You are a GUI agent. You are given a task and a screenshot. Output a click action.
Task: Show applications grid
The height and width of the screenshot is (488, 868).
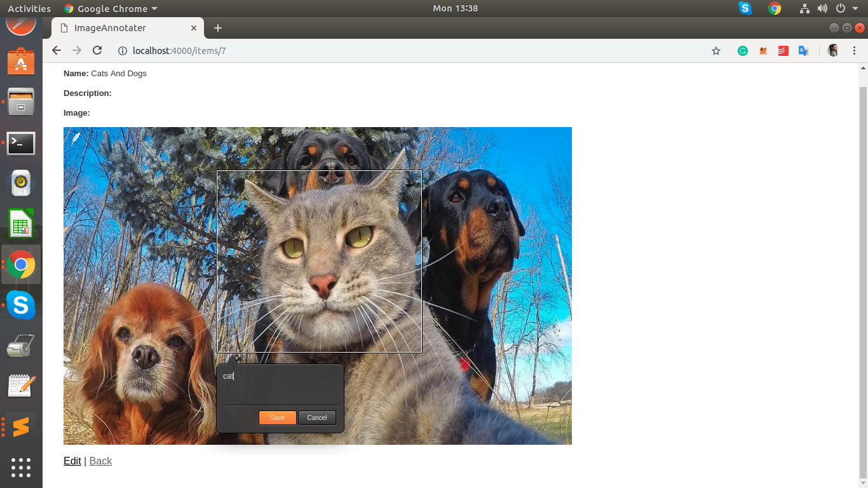21,468
